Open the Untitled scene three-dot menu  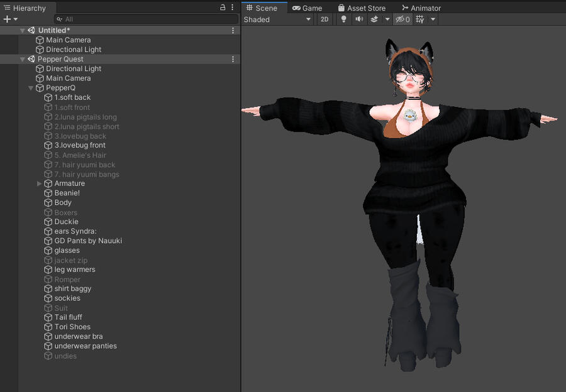point(233,30)
